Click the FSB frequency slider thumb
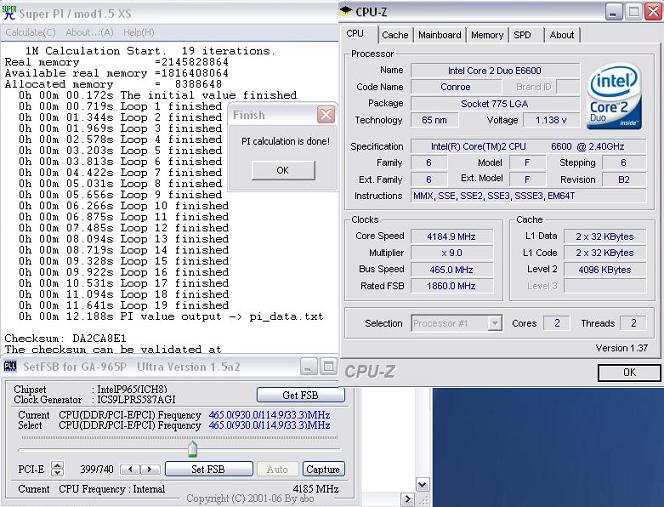Image resolution: width=664 pixels, height=507 pixels. click(193, 449)
